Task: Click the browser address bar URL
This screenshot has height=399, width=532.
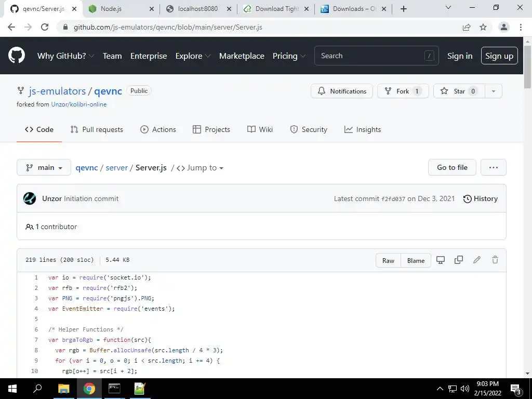Action: tap(168, 27)
